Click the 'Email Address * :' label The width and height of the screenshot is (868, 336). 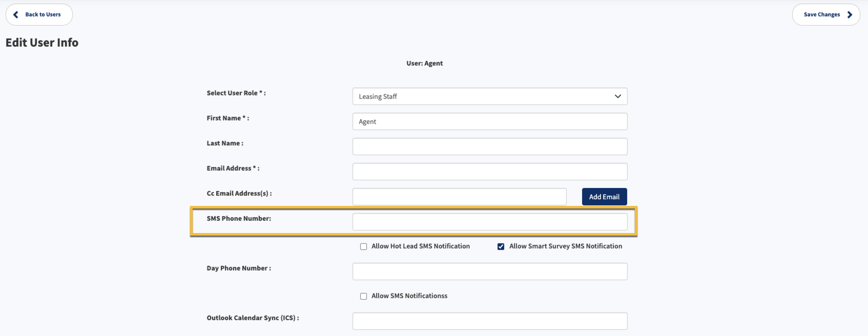[x=233, y=168]
